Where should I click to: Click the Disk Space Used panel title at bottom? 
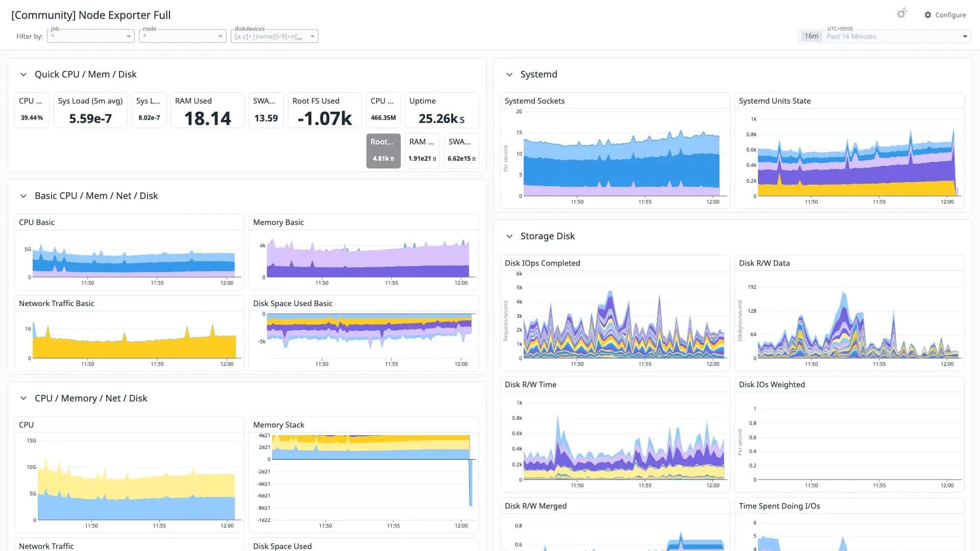point(282,546)
